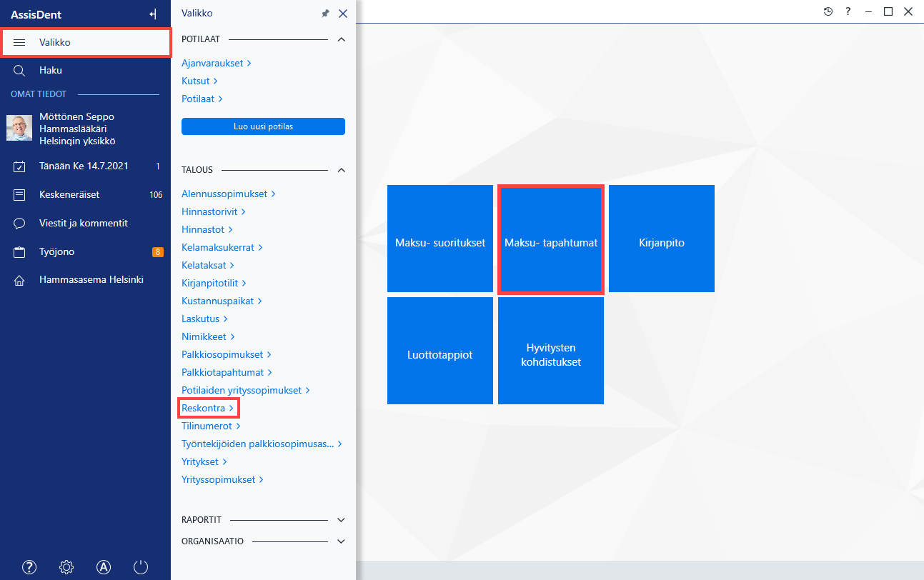Open the history clock icon
Viewport: 924px width, 580px height.
click(828, 11)
